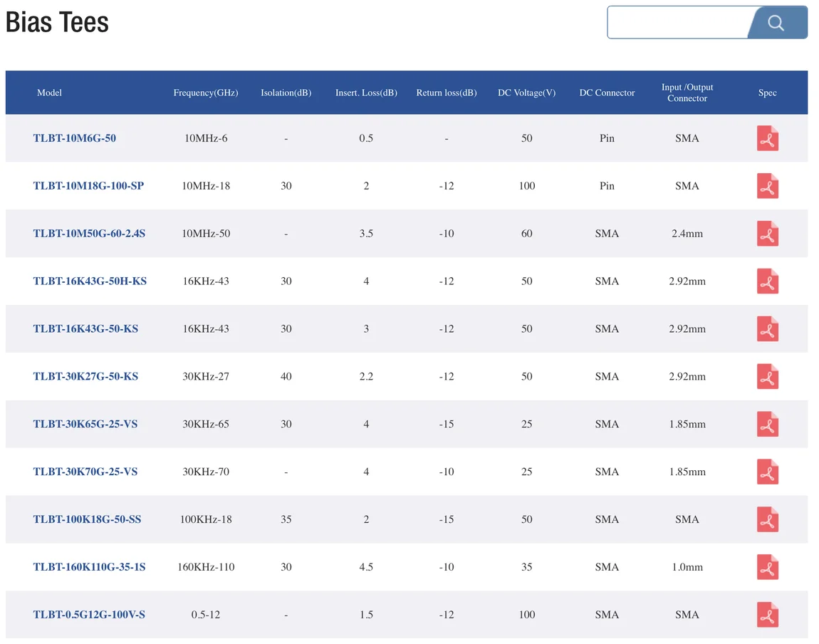819x644 pixels.
Task: Open PDF spec for TLBT-30K27G-50-KS
Action: [x=767, y=377]
